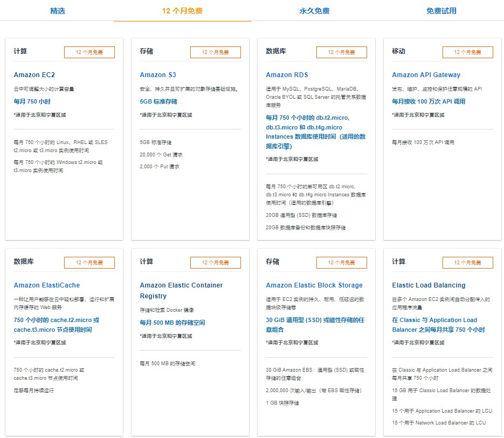The width and height of the screenshot is (504, 438).
Task: Click 12 个月免费 badge on Amazon EC2 card
Action: (89, 52)
